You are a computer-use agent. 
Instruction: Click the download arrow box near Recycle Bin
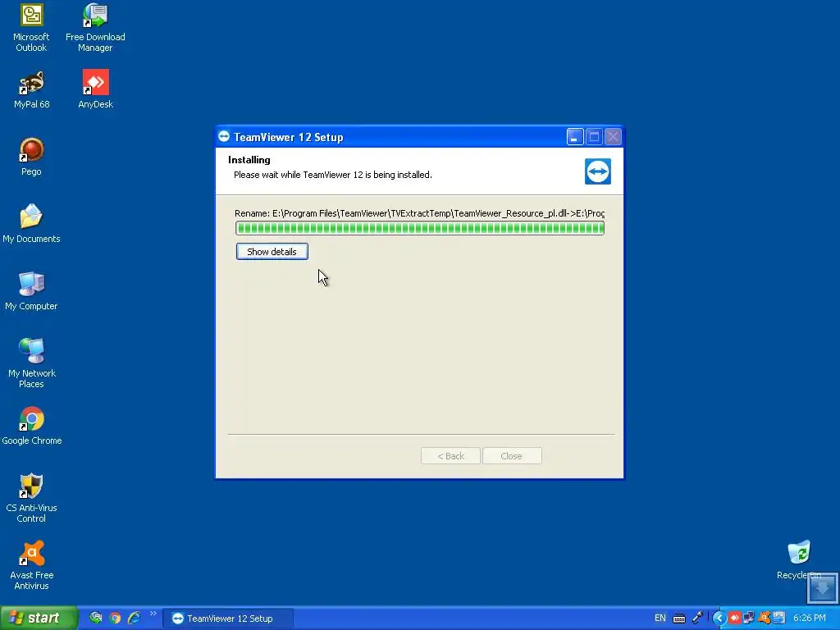click(822, 588)
